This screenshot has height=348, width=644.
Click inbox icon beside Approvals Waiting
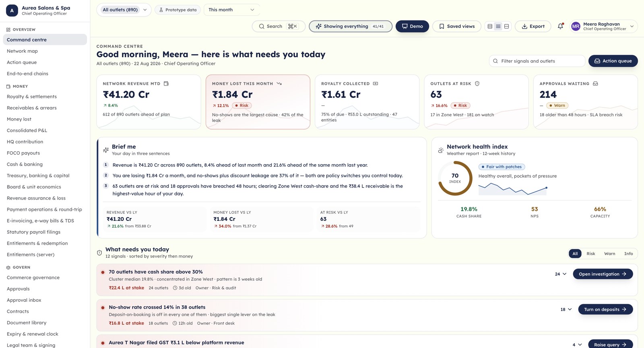tap(595, 84)
